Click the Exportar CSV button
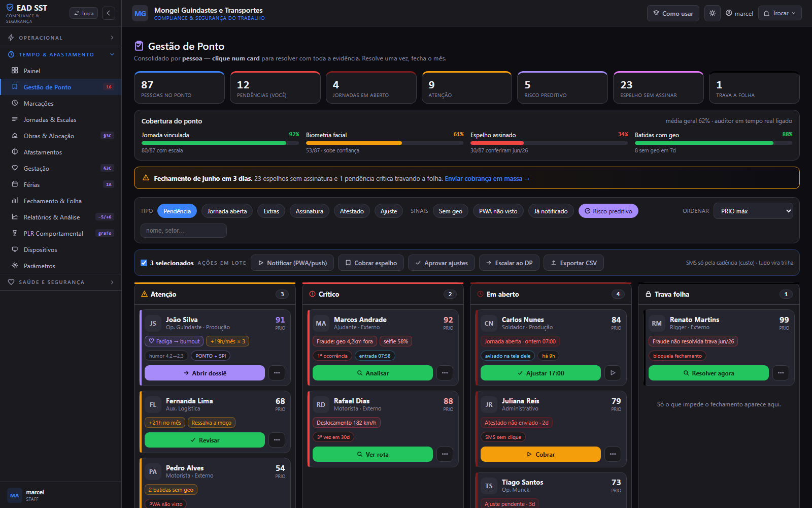 click(574, 263)
